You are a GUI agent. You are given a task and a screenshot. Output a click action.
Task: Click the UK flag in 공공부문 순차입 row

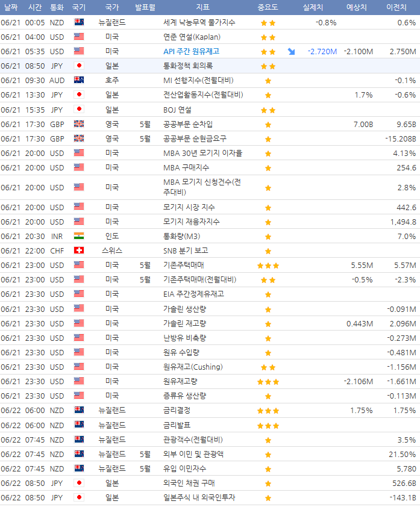click(x=79, y=124)
